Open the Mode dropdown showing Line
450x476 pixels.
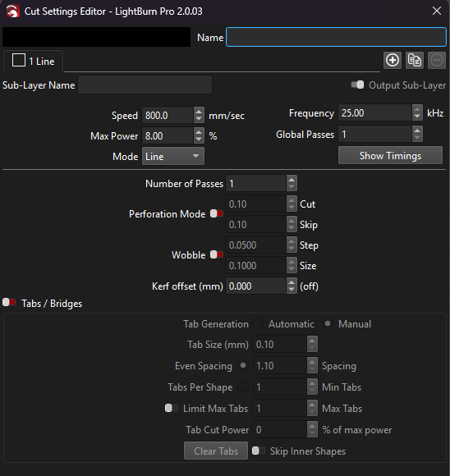click(173, 156)
